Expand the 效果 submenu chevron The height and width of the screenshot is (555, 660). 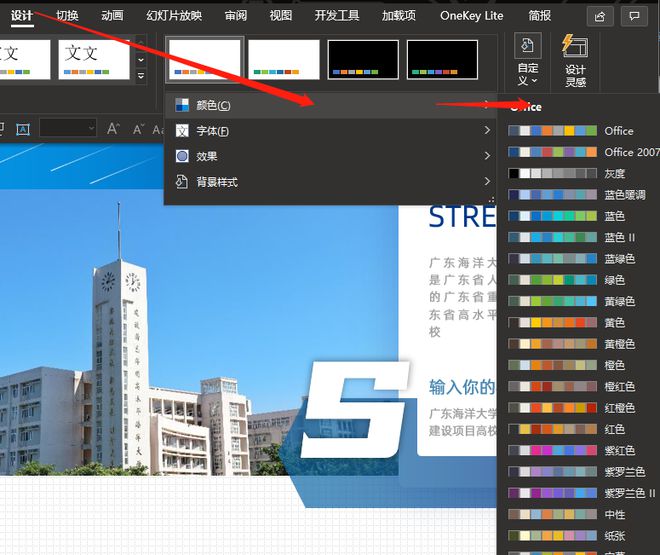(487, 156)
